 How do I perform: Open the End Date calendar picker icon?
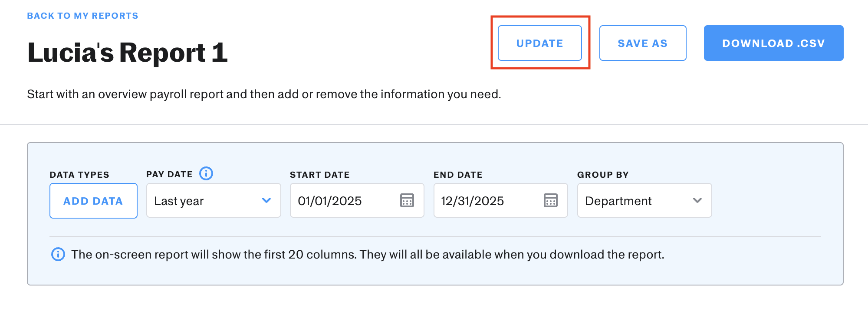[x=550, y=200]
